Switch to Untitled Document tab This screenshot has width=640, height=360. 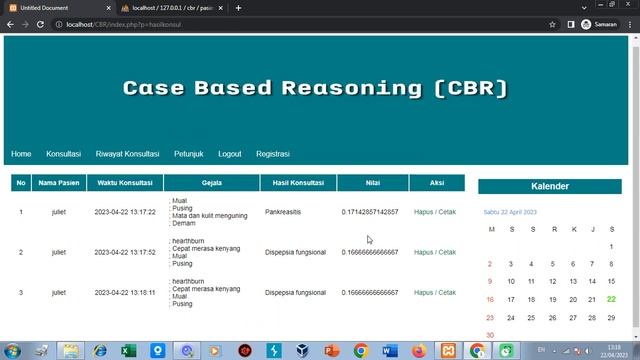[59, 8]
